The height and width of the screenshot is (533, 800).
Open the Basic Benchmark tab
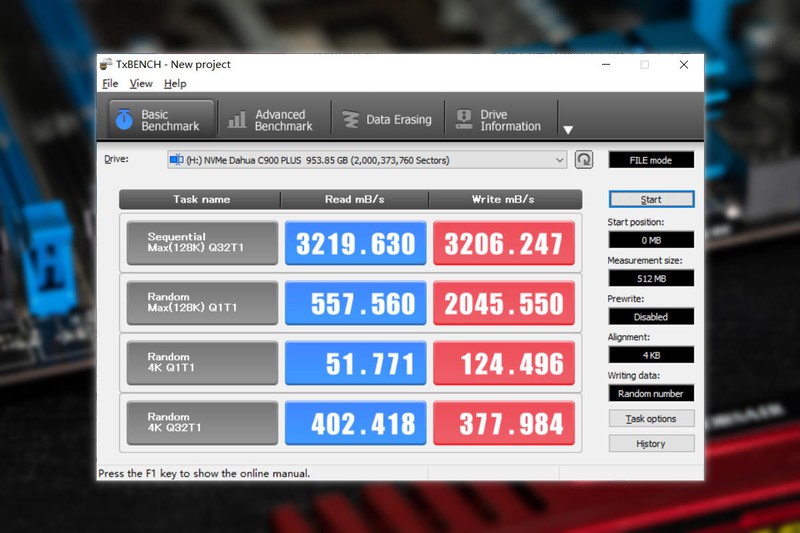click(x=161, y=120)
